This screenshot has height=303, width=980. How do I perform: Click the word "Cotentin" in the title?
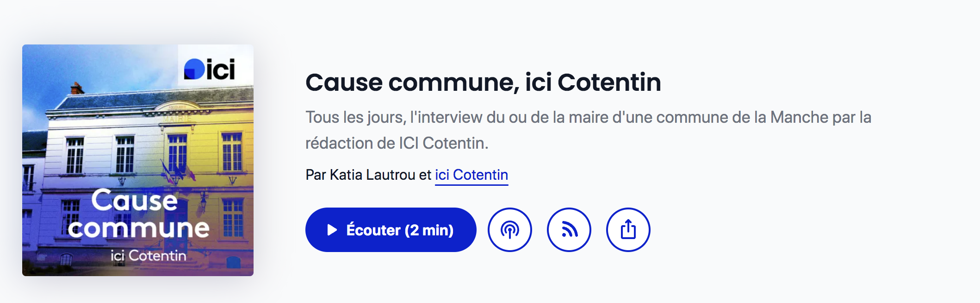609,82
